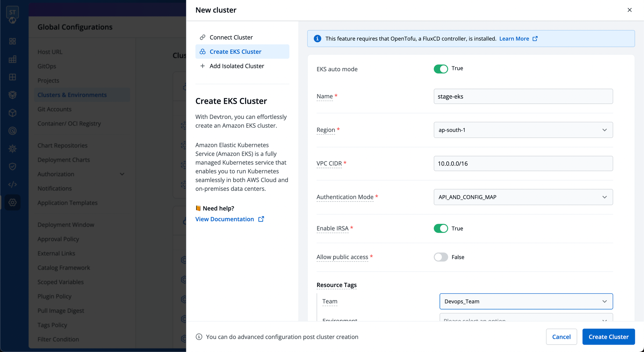Click the Name field stage-eks
This screenshot has height=352, width=644.
tap(523, 96)
